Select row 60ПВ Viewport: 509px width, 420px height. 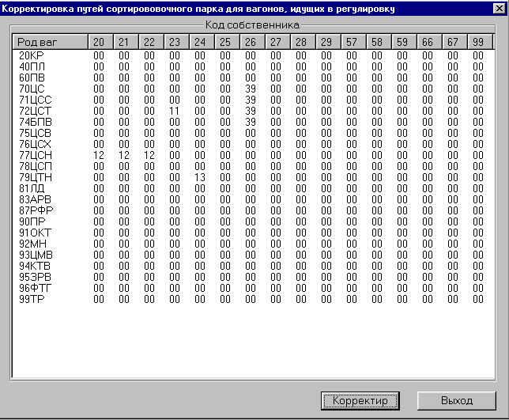[253, 78]
